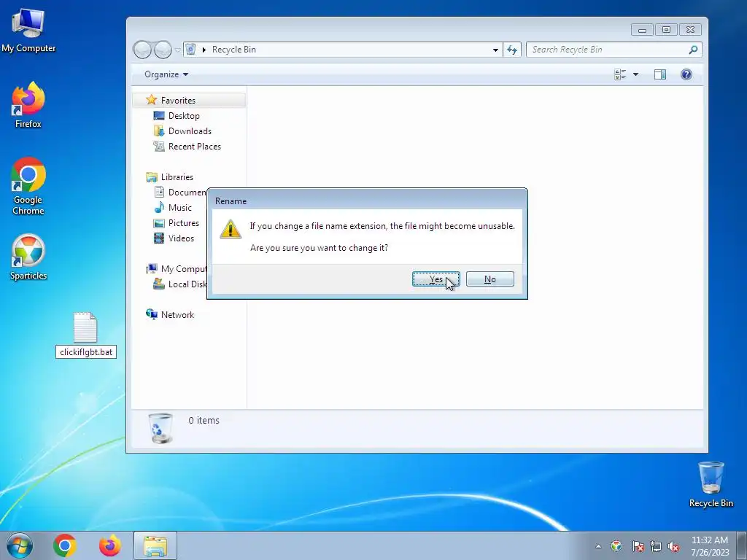
Task: Launch Chrome from the taskbar
Action: click(65, 545)
